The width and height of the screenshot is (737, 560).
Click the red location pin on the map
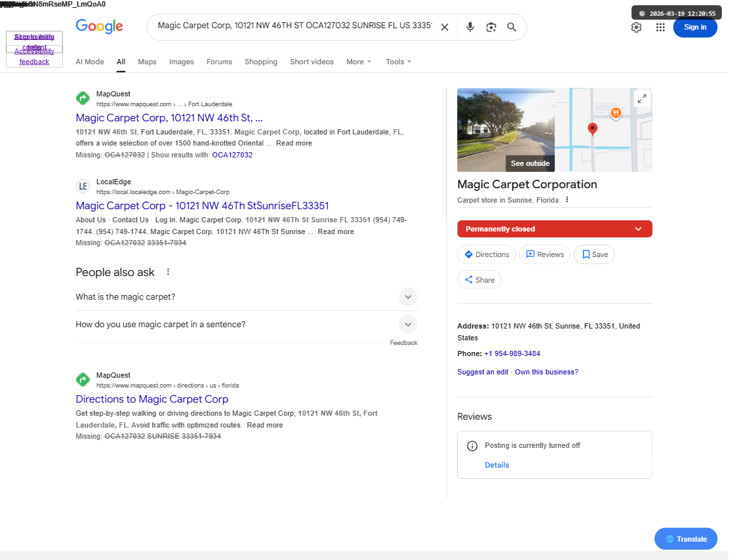[592, 129]
